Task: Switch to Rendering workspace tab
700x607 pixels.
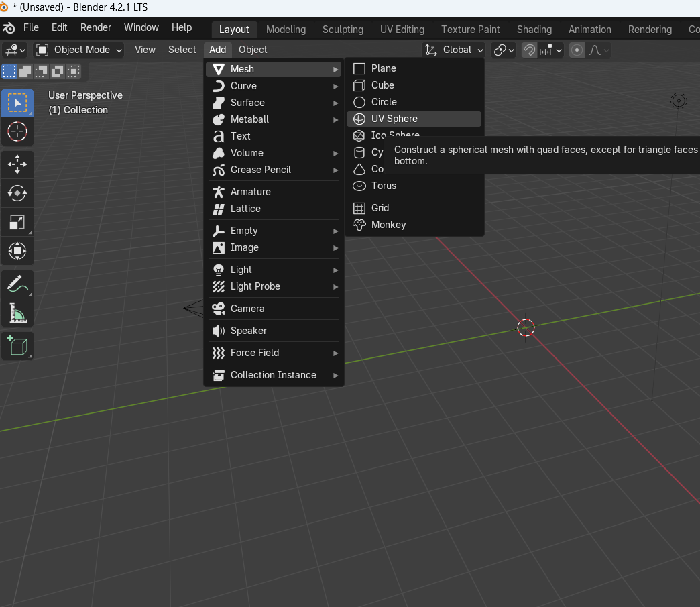Action: (x=650, y=30)
